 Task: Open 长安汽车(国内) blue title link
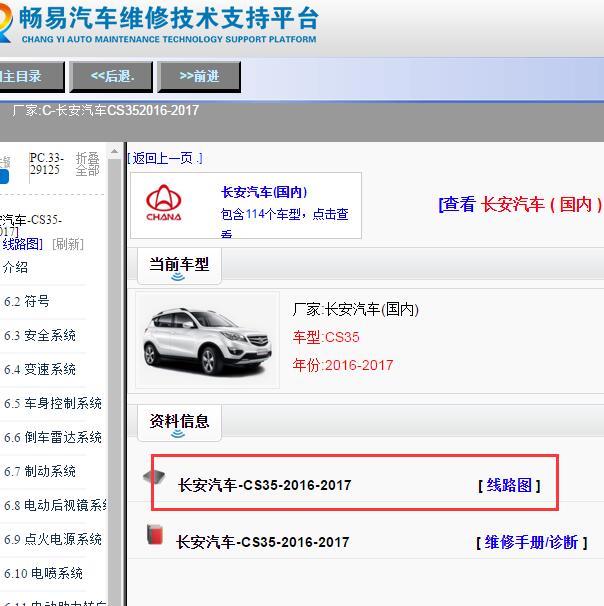(x=264, y=192)
